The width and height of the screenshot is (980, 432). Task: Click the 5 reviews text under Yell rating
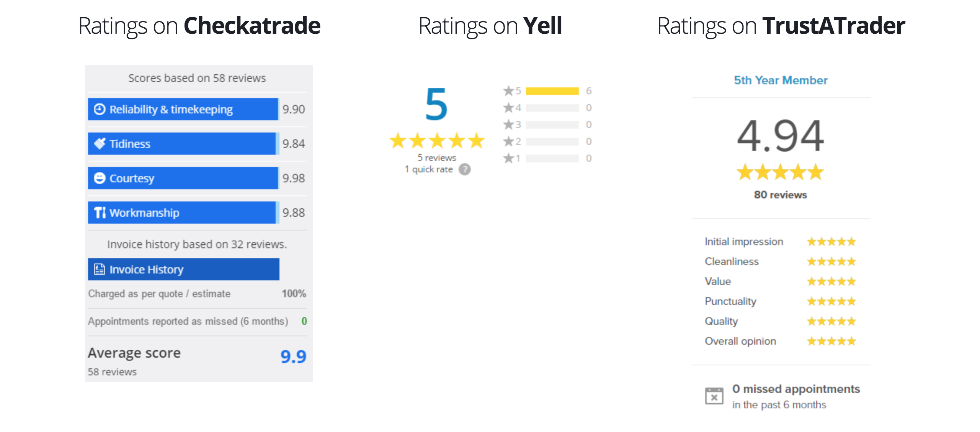(437, 158)
